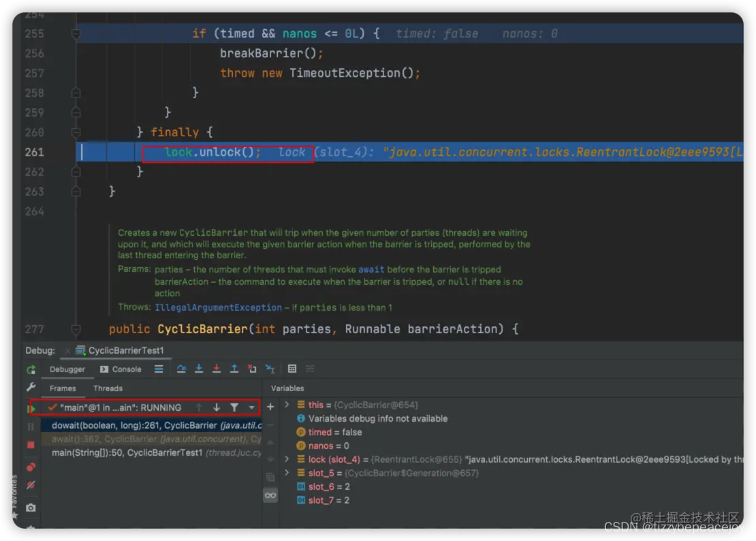Screen dimensions: 756x541
Task: Select 'slot_6 = 2' variable
Action: pos(324,486)
